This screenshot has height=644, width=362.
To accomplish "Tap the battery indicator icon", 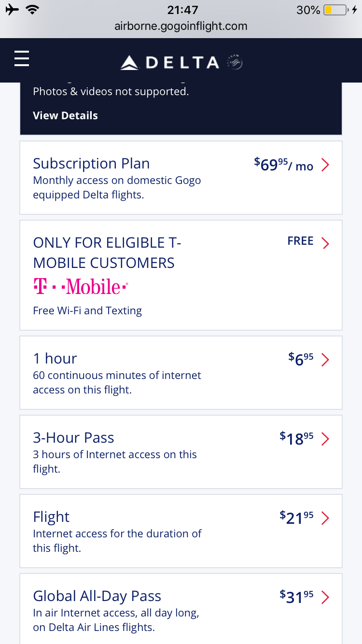I will click(x=335, y=10).
